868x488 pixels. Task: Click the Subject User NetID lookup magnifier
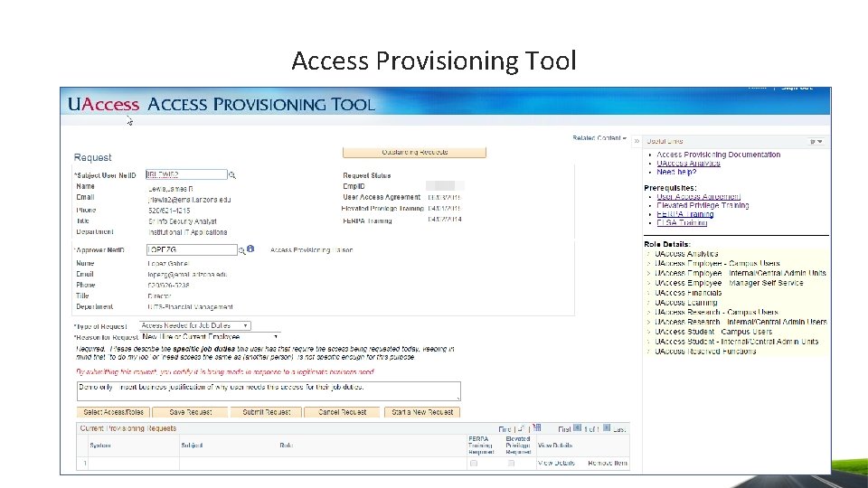[x=232, y=175]
